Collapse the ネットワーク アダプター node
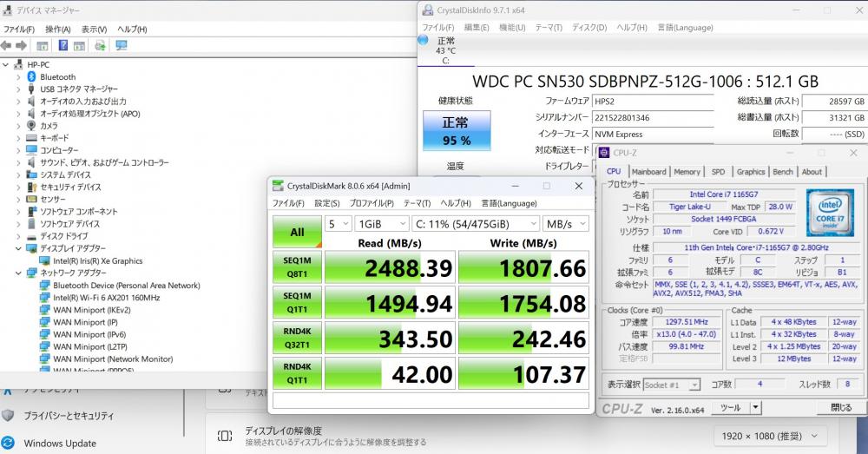The width and height of the screenshot is (868, 454). (18, 273)
